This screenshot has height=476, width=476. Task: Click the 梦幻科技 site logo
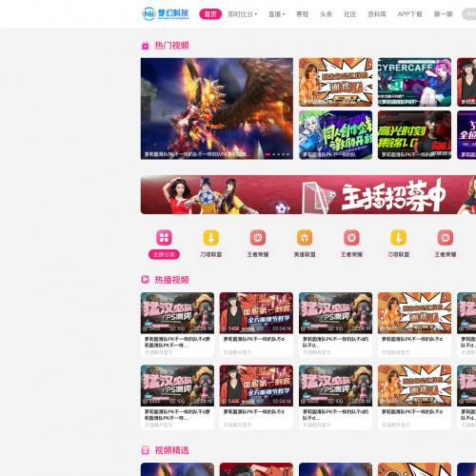(x=166, y=13)
